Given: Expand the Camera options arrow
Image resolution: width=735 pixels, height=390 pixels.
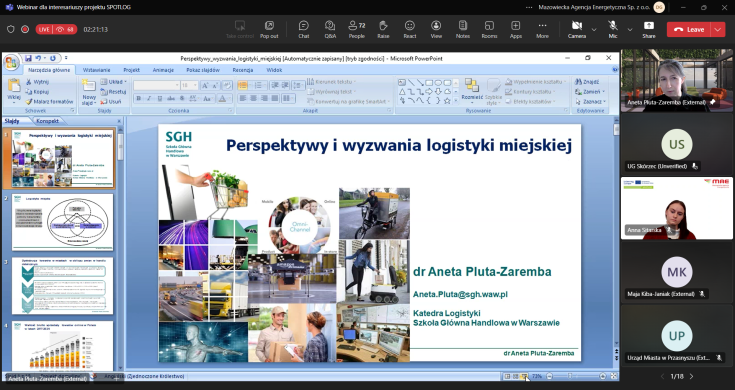Looking at the screenshot, I should coord(594,30).
